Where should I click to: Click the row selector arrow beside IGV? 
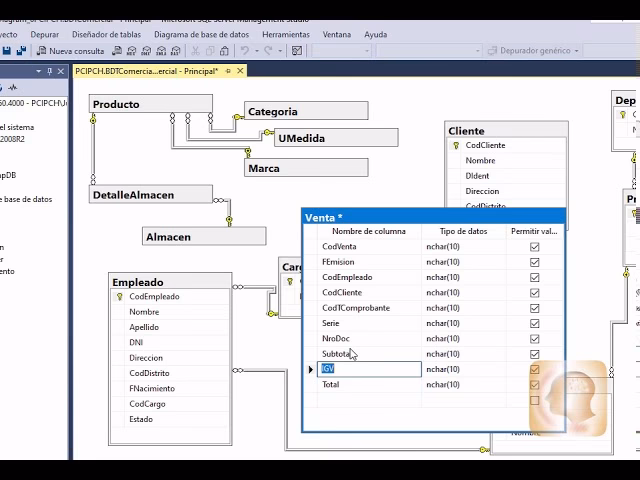click(310, 369)
